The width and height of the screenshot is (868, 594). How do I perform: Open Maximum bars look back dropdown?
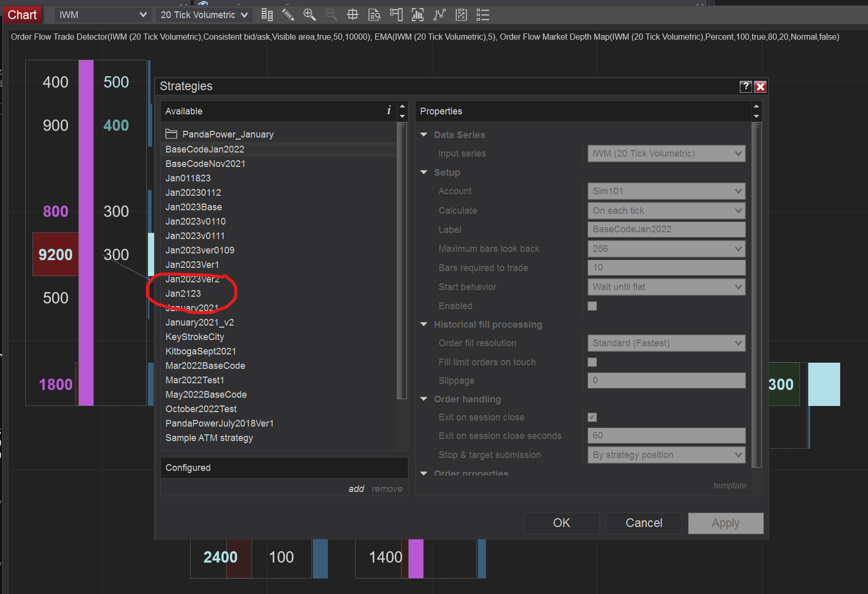tap(666, 249)
